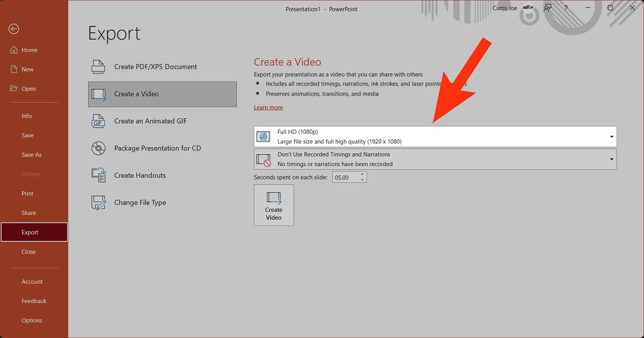Screen dimensions: 644x338
Task: Open the Print menu item
Action: (27, 193)
